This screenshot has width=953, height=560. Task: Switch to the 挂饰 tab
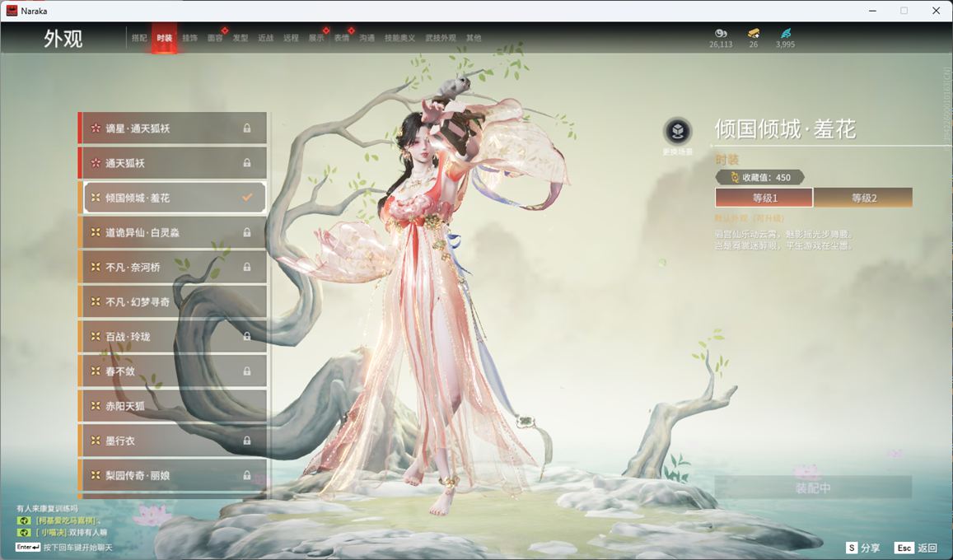189,38
